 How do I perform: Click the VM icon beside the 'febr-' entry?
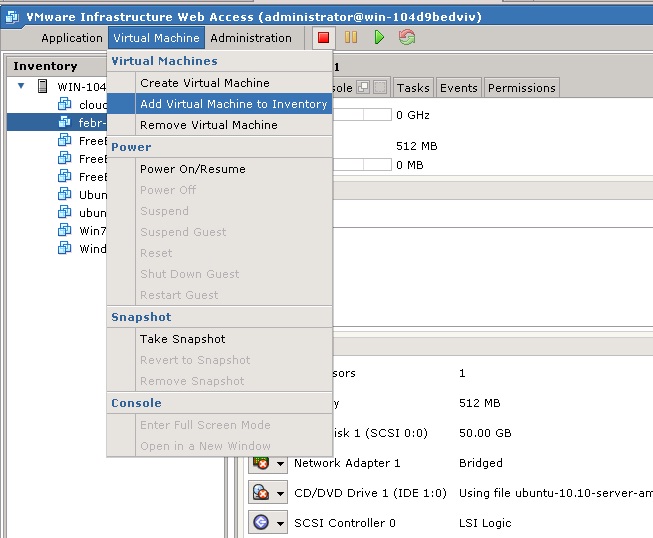(65, 122)
